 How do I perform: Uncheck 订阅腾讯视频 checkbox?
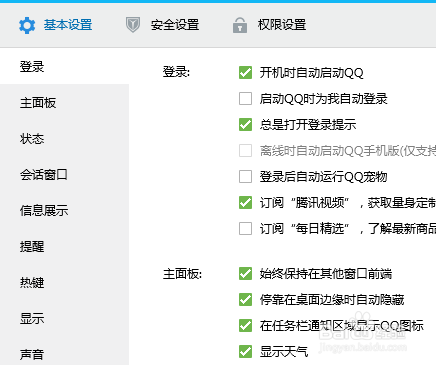[245, 203]
